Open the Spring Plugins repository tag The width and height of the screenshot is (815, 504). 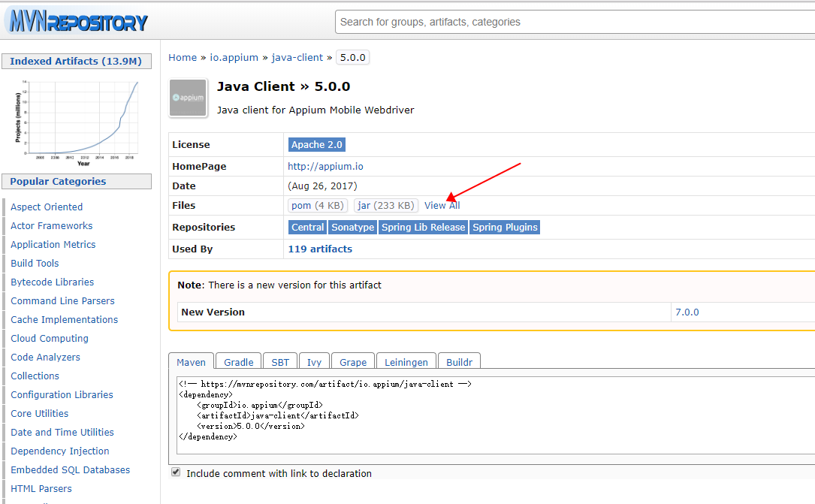(505, 227)
